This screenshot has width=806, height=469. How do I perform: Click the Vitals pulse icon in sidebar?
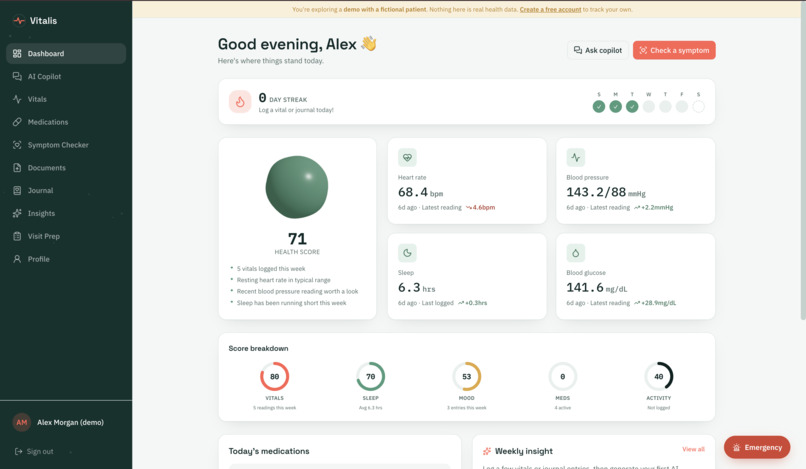[x=17, y=99]
